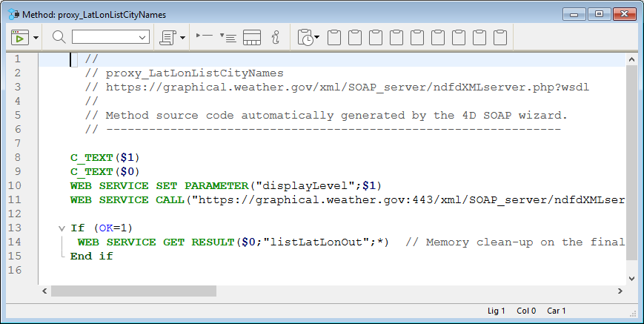Click the vertical scrollbar down arrow
This screenshot has height=324, width=644.
[x=631, y=279]
